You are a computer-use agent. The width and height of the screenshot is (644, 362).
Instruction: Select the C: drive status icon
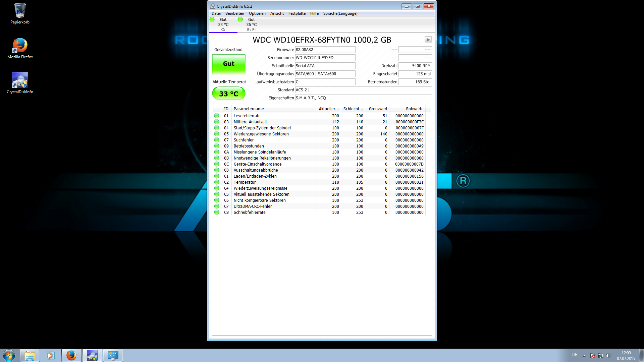pyautogui.click(x=212, y=20)
